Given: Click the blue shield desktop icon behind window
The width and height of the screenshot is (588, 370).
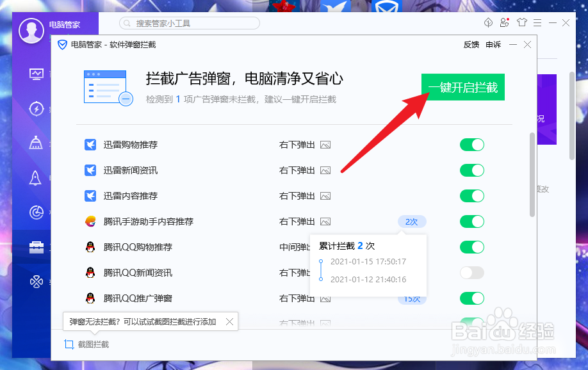Looking at the screenshot, I should pyautogui.click(x=386, y=6).
